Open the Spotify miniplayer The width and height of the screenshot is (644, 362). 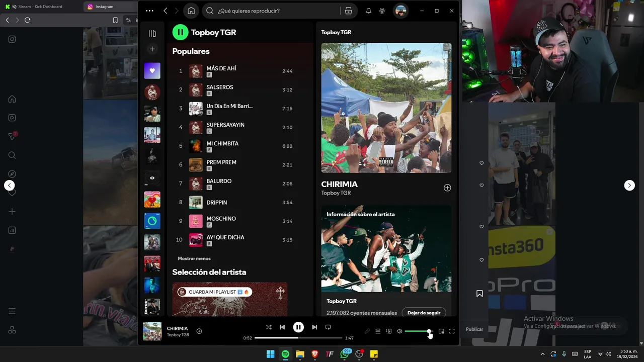(441, 331)
